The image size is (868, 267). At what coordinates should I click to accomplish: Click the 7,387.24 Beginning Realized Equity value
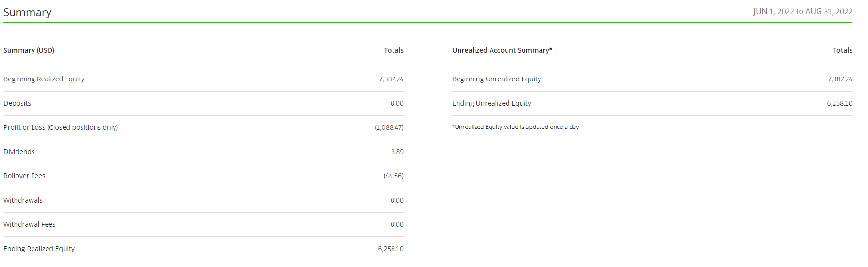[x=391, y=79]
